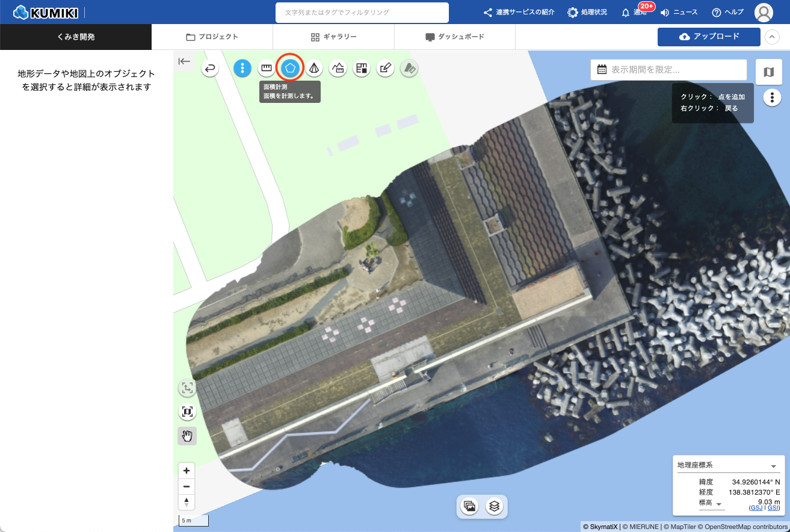Open the 標高 elevation type dropdown
The width and height of the screenshot is (790, 532).
pyautogui.click(x=718, y=504)
